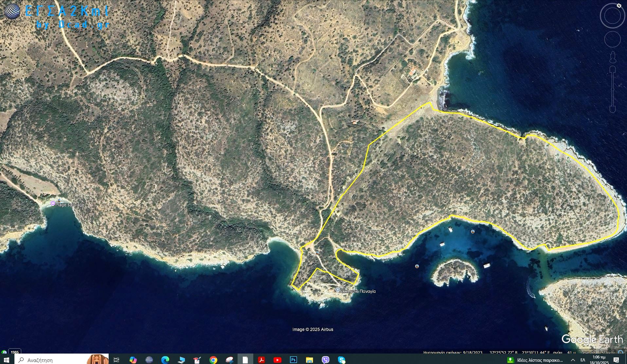Click the Petra search highlight image in searchbox
The height and width of the screenshot is (364, 627).
click(98, 359)
